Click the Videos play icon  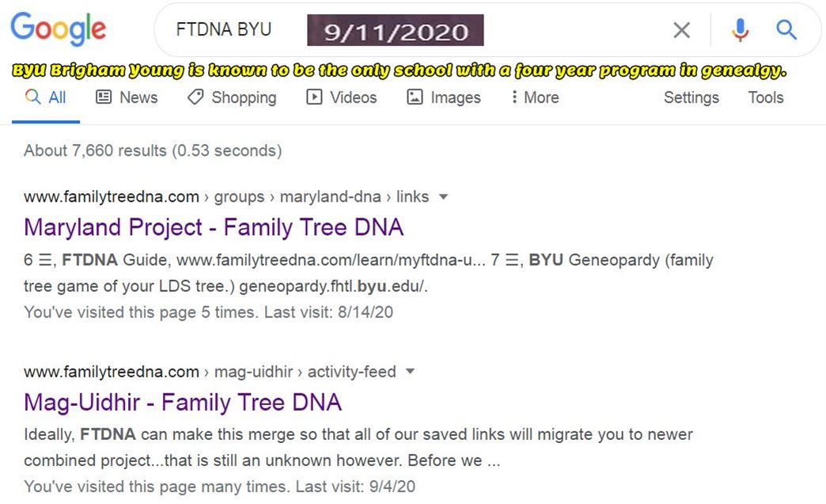click(314, 97)
